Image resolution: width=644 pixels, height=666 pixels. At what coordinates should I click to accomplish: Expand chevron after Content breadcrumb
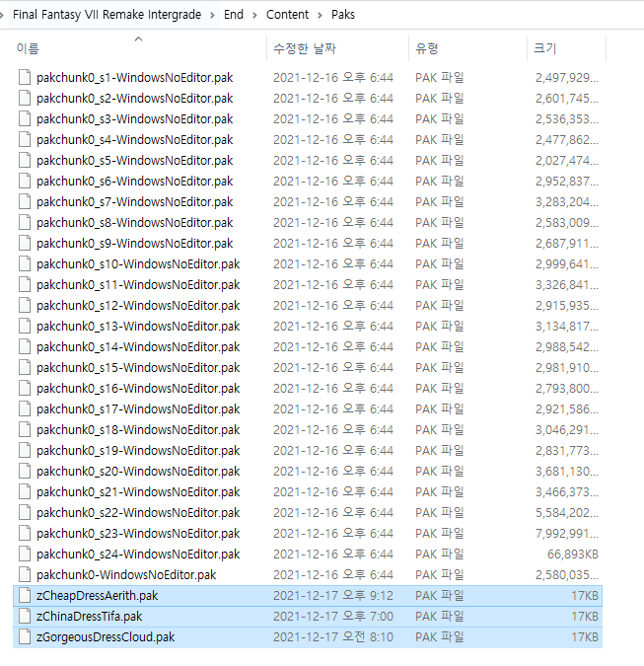tap(321, 15)
